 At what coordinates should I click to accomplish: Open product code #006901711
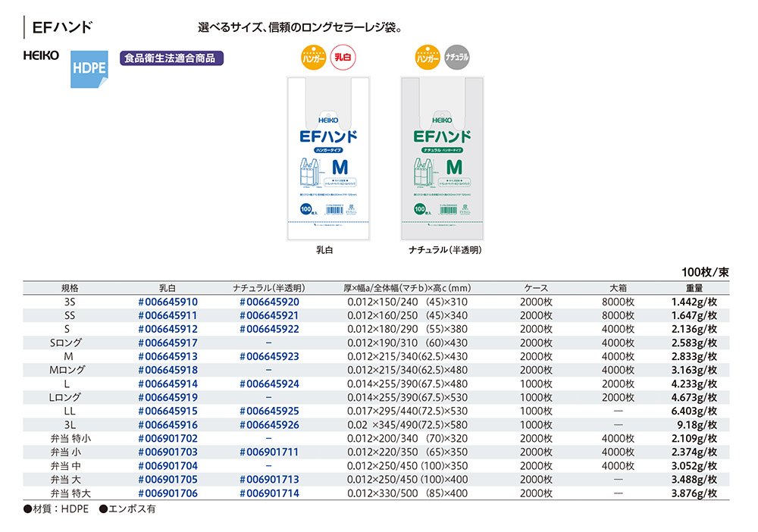(x=269, y=452)
